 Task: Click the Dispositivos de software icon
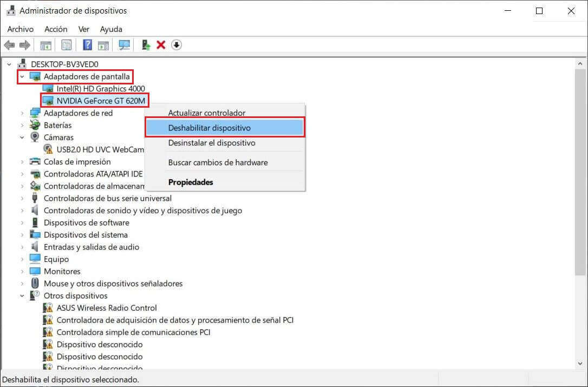35,222
